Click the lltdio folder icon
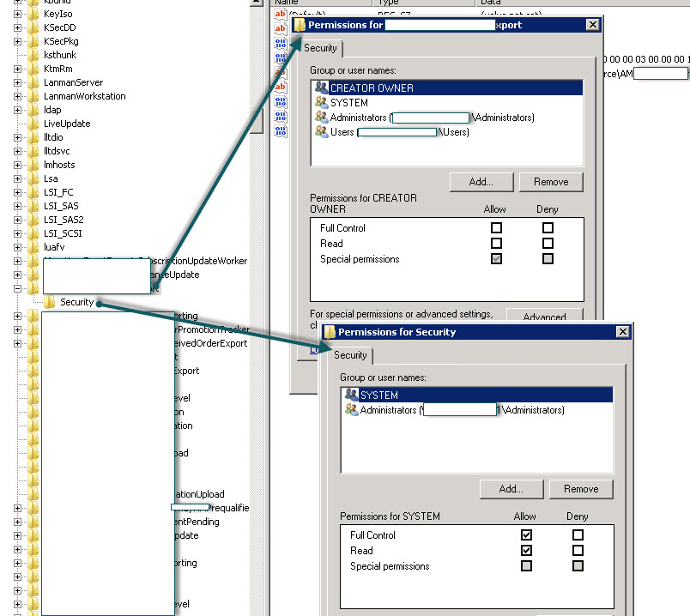Viewport: 690px width, 616px height. click(x=33, y=137)
